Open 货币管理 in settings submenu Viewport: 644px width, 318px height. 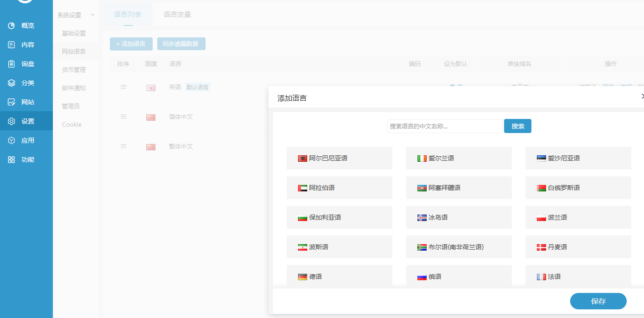click(74, 70)
